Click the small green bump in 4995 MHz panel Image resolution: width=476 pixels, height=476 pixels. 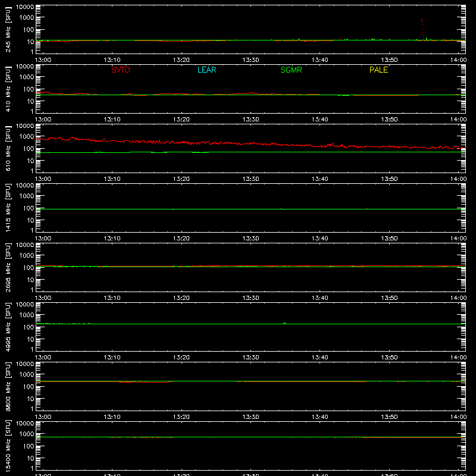[x=284, y=323]
